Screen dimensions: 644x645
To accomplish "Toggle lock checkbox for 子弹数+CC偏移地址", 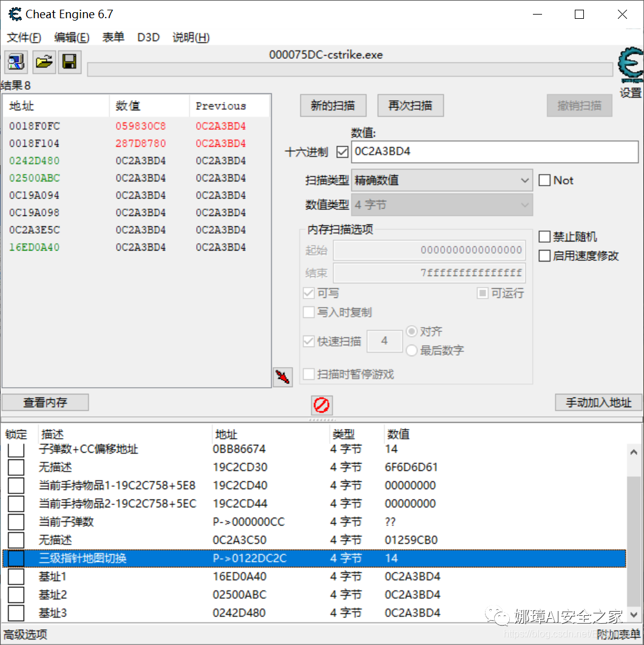I will click(16, 449).
